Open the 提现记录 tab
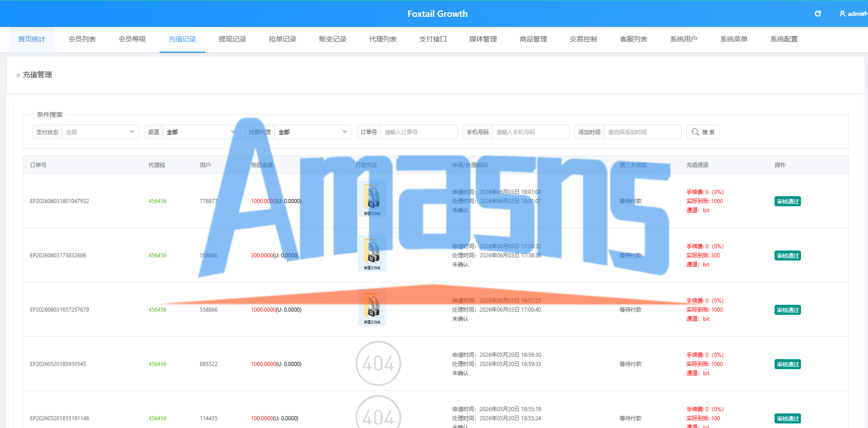This screenshot has height=428, width=868. click(x=232, y=39)
